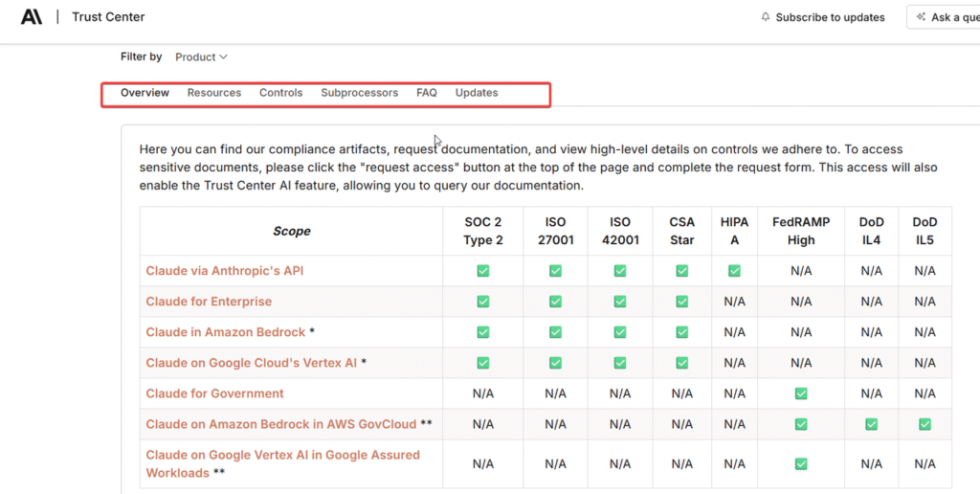Click ISO 27001 checkmark for Claude for Enterprise

click(555, 302)
